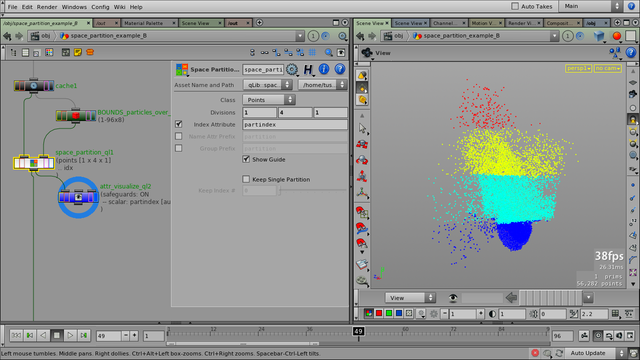Click the red channel swatch
This screenshot has width=640, height=360.
click(x=379, y=313)
